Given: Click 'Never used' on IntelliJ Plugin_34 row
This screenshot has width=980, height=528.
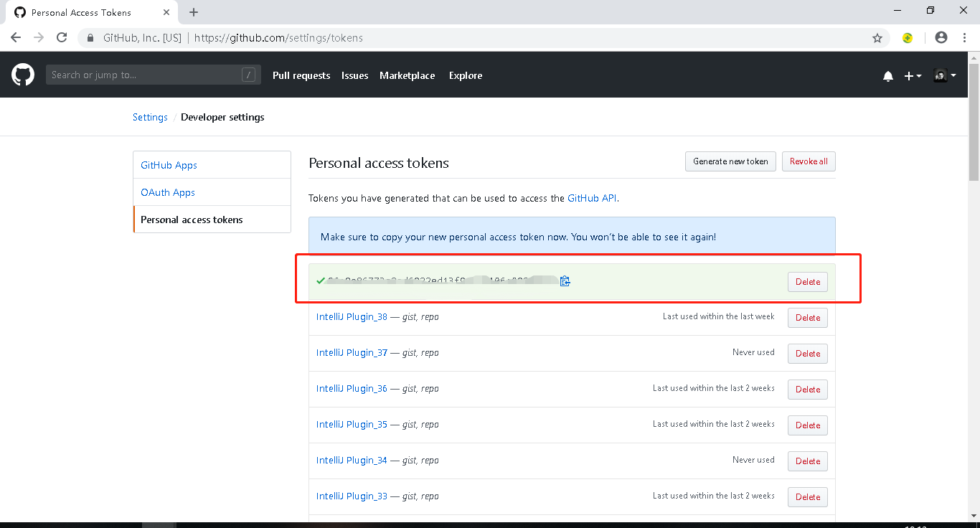Looking at the screenshot, I should (753, 460).
